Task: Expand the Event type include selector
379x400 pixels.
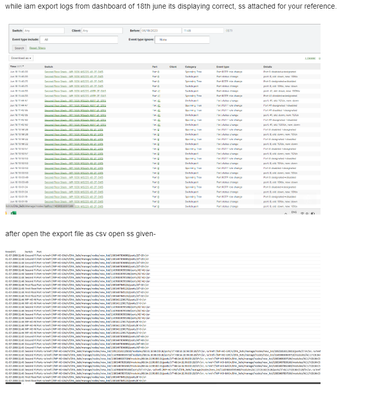Action: [x=79, y=40]
